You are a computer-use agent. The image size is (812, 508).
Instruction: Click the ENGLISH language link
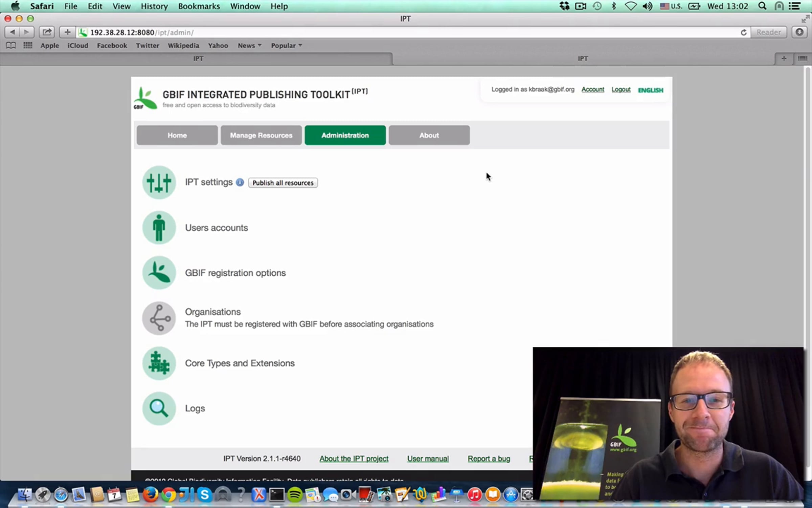(x=651, y=90)
